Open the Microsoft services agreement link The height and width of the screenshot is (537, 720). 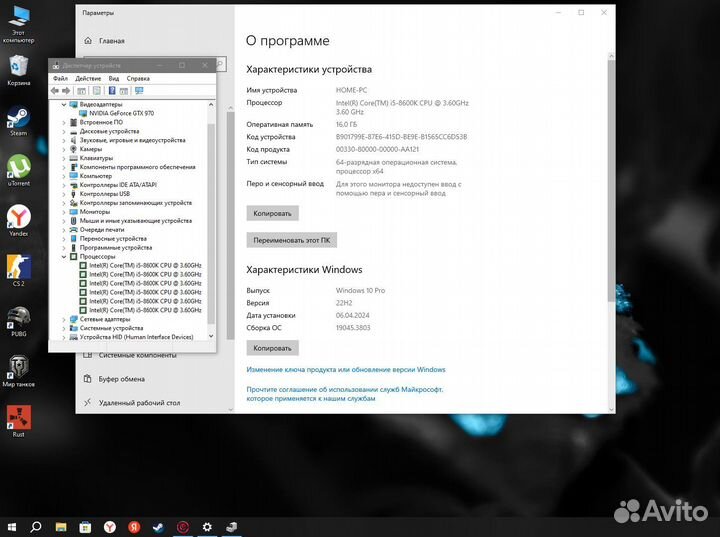pyautogui.click(x=345, y=394)
